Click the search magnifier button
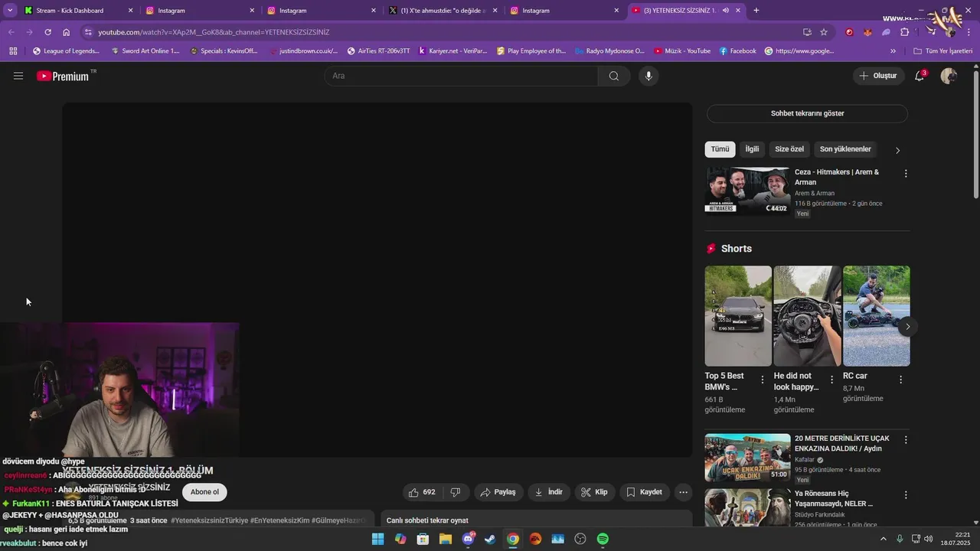 [x=614, y=76]
